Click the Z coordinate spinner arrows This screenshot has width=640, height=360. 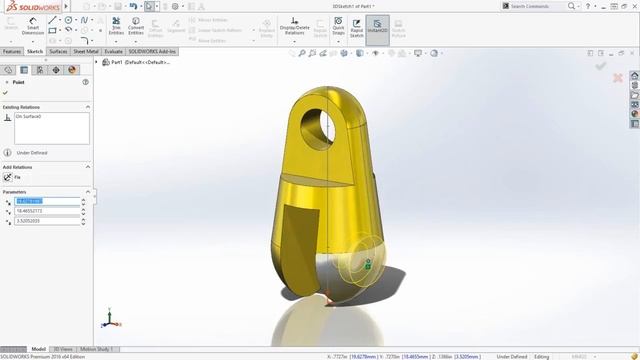coord(84,221)
